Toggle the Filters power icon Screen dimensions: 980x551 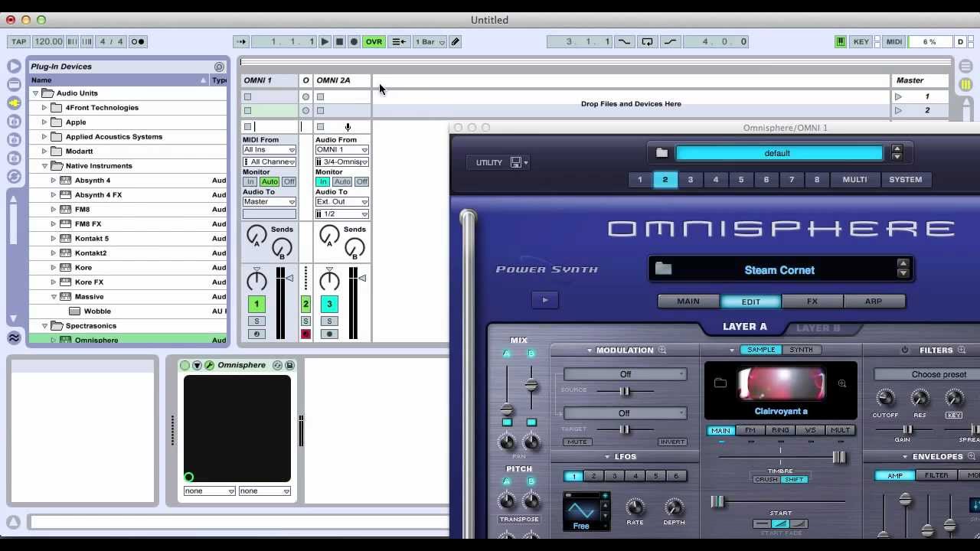[904, 350]
